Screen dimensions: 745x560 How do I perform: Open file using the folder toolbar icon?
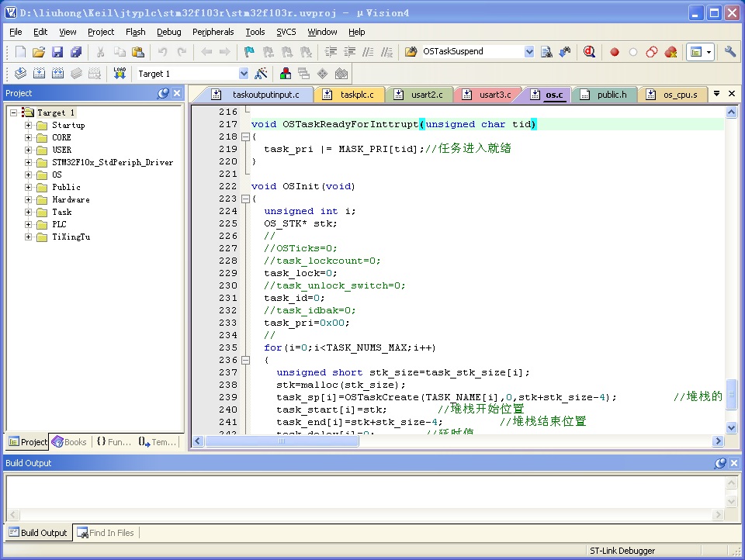39,51
